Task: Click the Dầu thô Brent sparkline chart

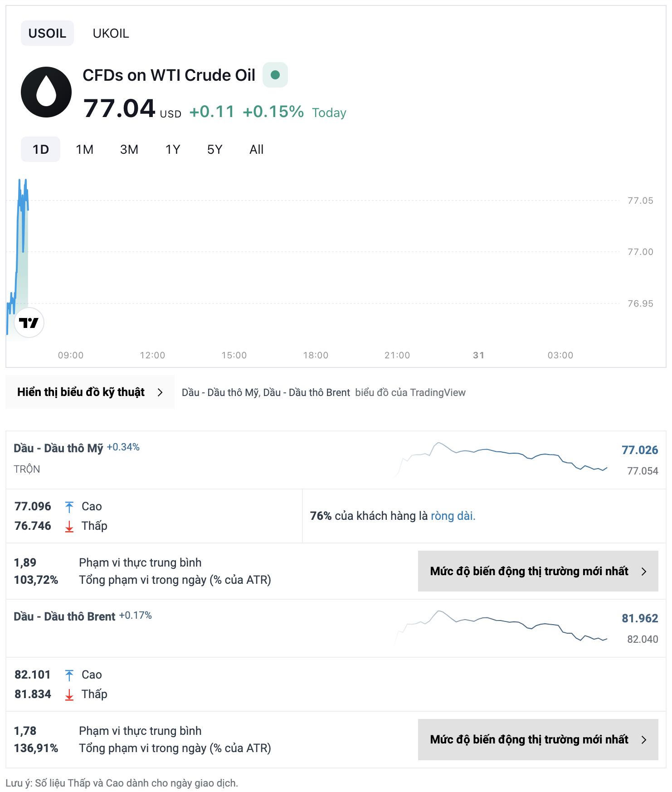Action: click(x=501, y=626)
